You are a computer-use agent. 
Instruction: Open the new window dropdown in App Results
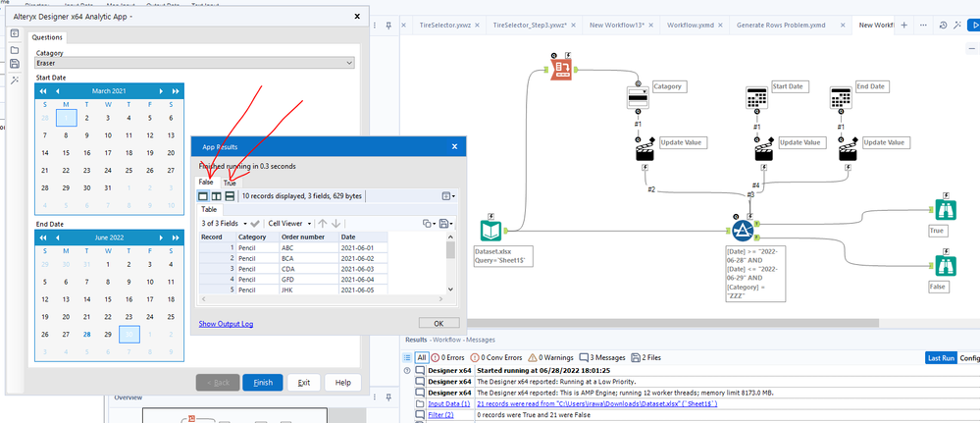pos(448,196)
